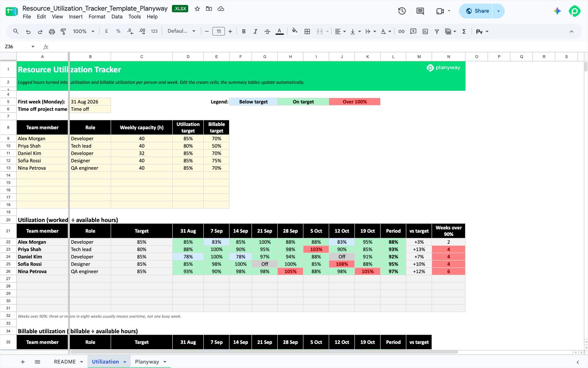This screenshot has width=588, height=368.
Task: Star the spreadsheet file
Action: 197,9
